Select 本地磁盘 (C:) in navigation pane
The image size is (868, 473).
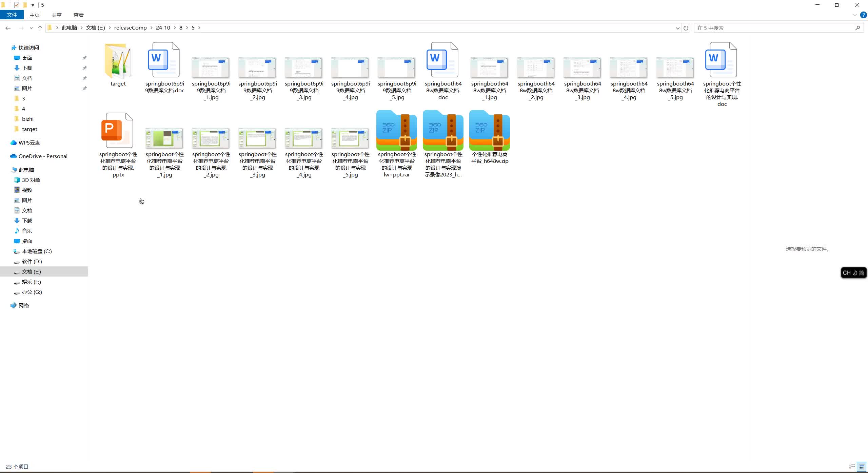pos(37,251)
